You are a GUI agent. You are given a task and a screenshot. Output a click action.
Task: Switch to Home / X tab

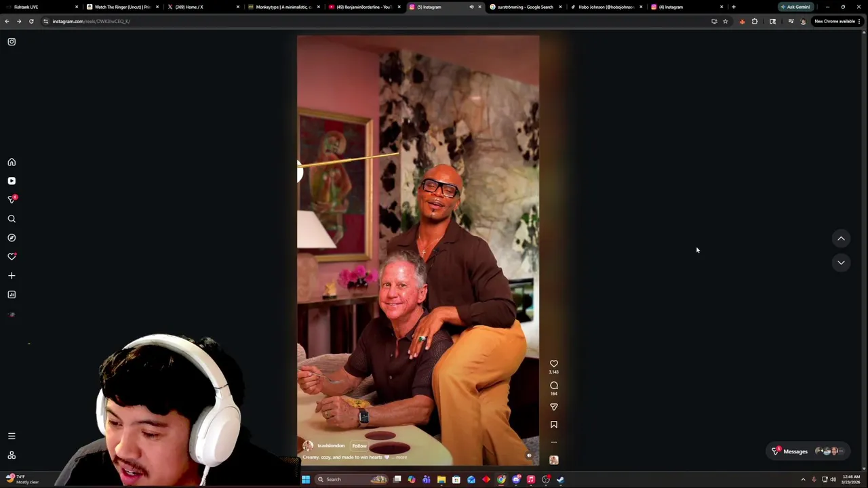click(202, 7)
